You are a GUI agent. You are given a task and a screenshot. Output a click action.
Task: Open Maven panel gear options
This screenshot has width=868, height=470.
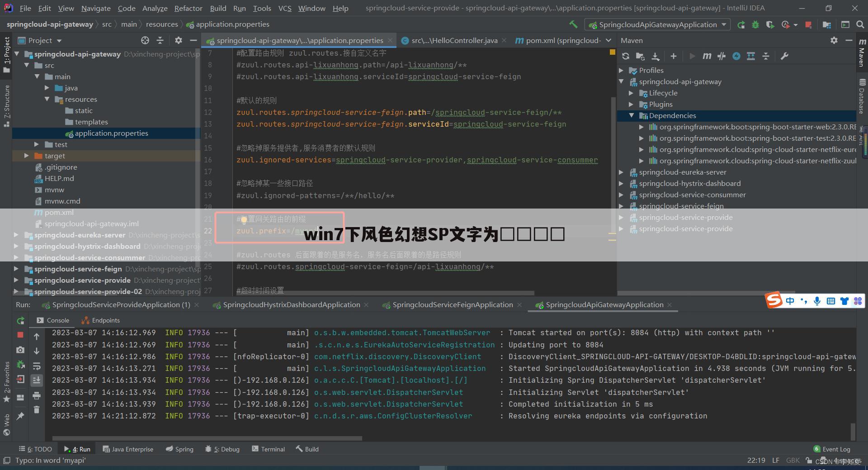click(834, 40)
